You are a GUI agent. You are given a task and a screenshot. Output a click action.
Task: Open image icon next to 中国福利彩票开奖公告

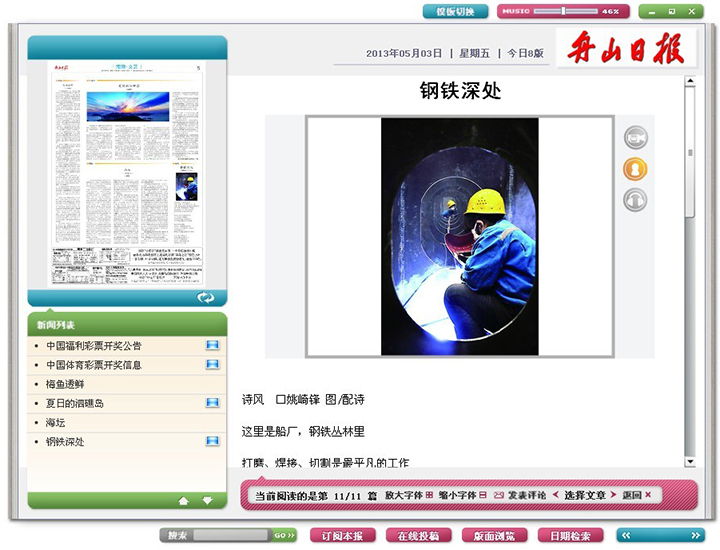click(x=212, y=346)
